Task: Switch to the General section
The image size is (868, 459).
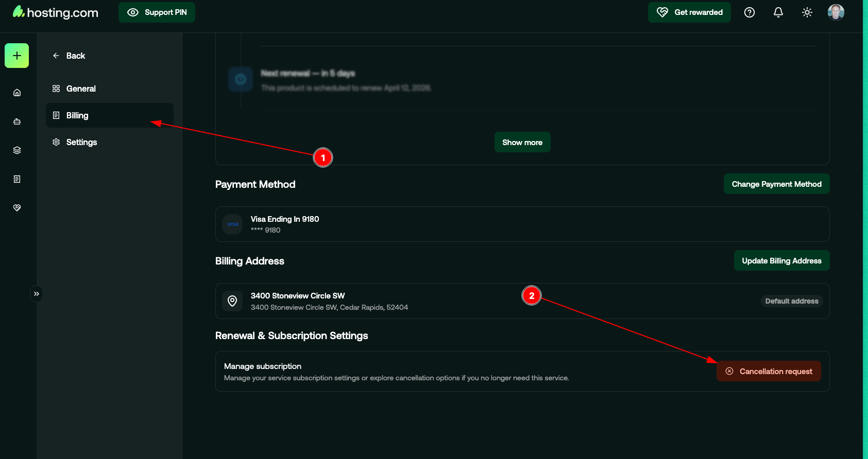Action: [81, 89]
